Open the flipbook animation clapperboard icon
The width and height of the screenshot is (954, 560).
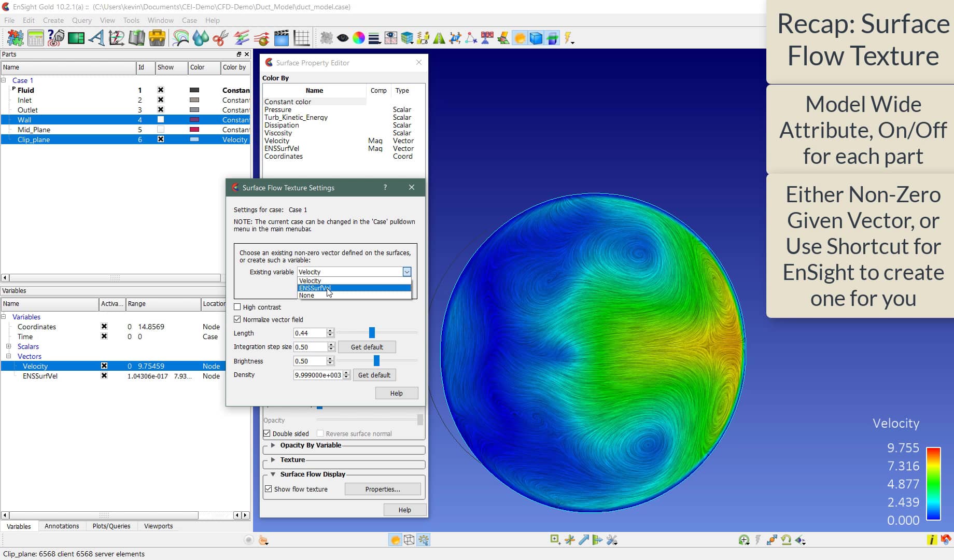(x=280, y=38)
